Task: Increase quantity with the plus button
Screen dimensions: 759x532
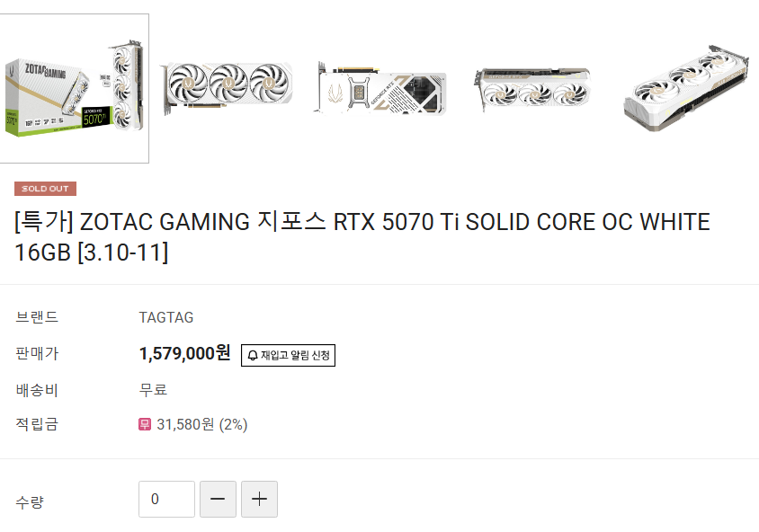Action: tap(260, 499)
